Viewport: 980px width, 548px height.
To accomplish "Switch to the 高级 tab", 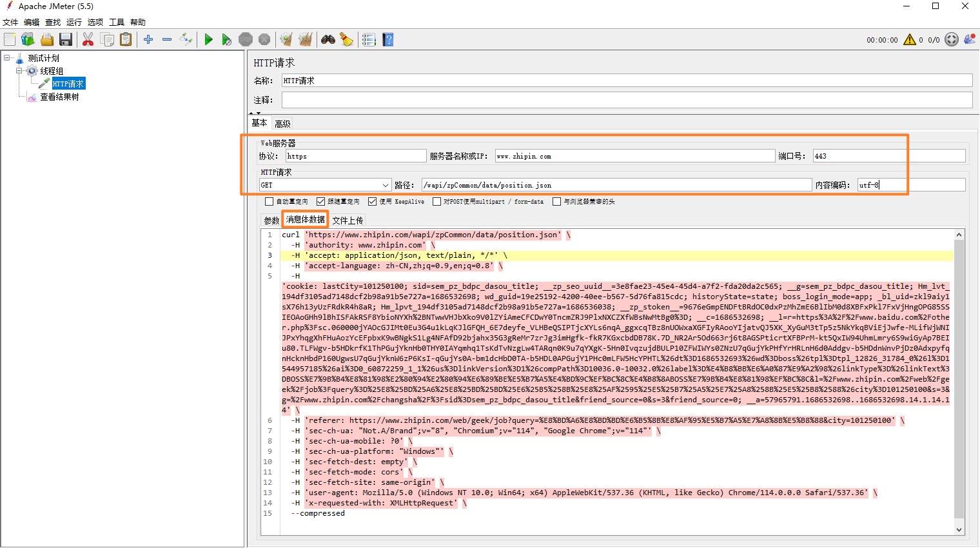I will point(282,124).
